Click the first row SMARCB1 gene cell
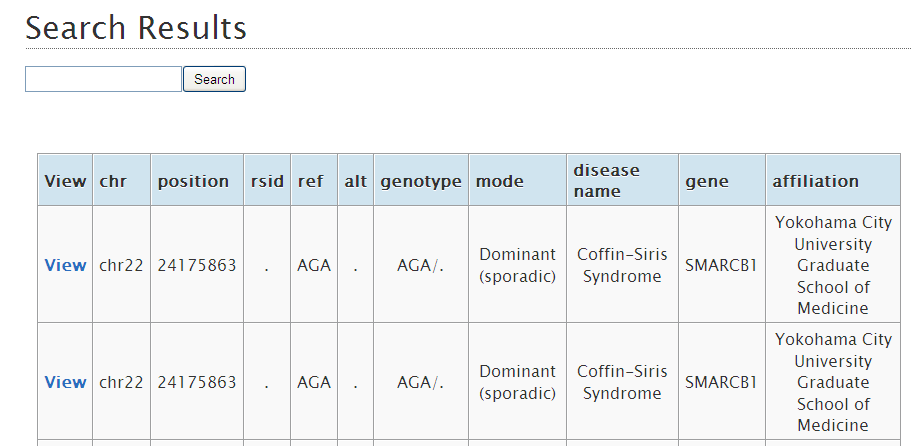The height and width of the screenshot is (446, 911). pos(722,265)
